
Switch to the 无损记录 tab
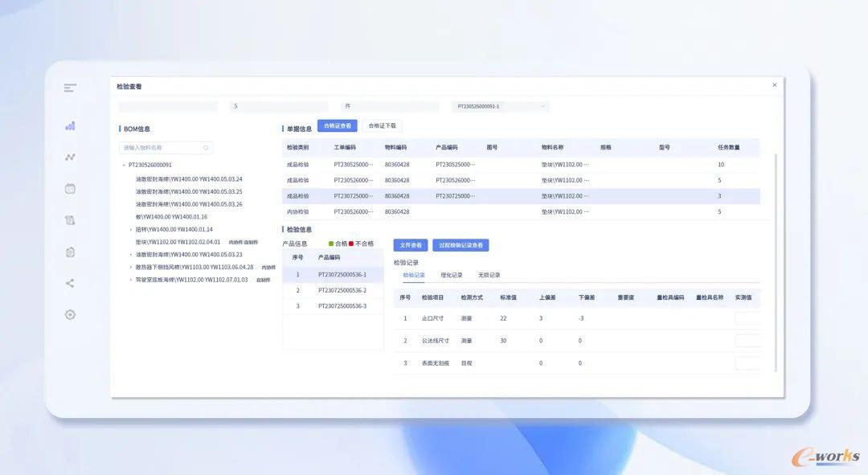489,275
